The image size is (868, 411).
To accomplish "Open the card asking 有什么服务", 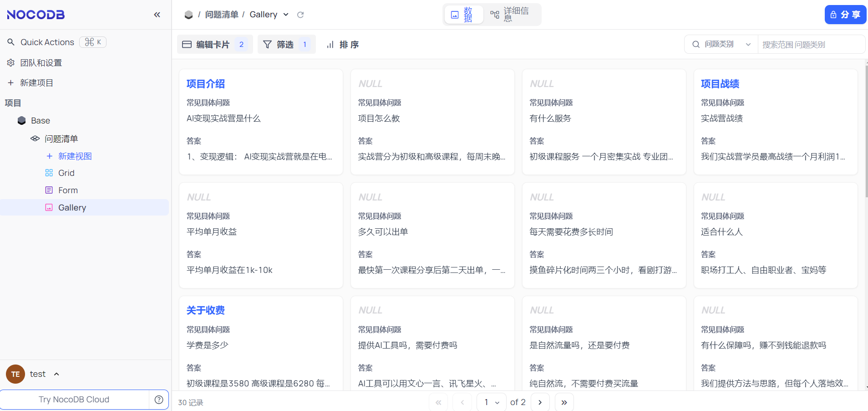I will pyautogui.click(x=604, y=122).
